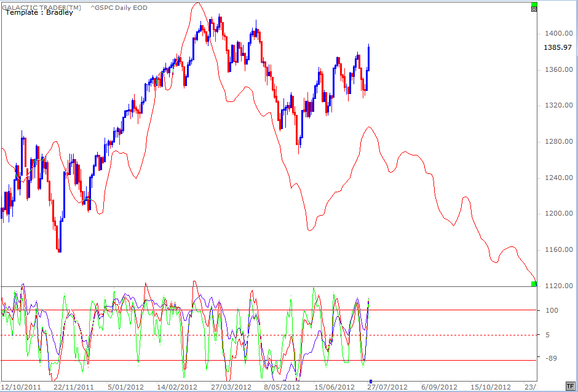This screenshot has height=392, width=578.
Task: Click the 1320.00 price axis label
Action: click(x=560, y=105)
